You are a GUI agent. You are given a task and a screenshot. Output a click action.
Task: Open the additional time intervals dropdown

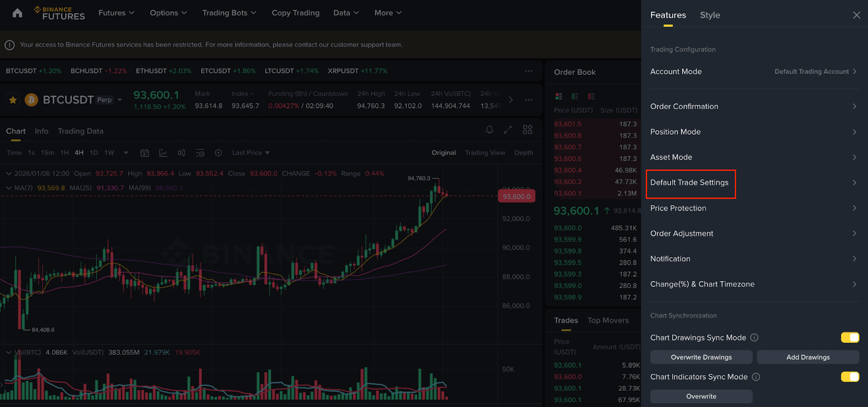pos(126,153)
